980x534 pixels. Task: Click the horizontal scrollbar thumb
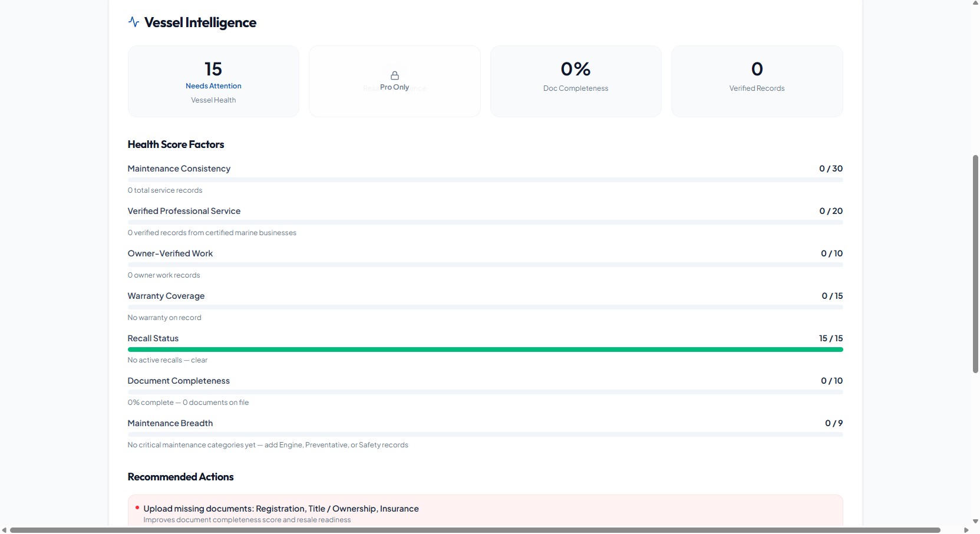[475, 530]
